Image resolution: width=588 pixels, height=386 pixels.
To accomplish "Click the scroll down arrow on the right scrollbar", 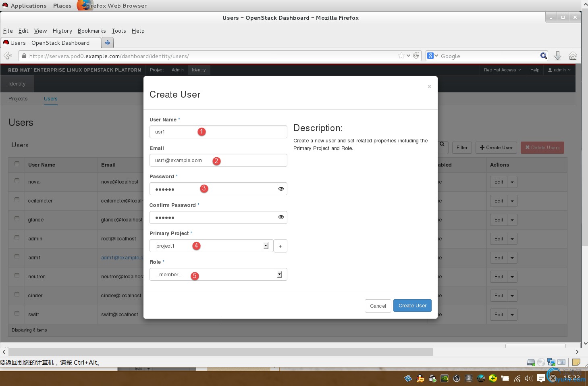I will pyautogui.click(x=585, y=344).
